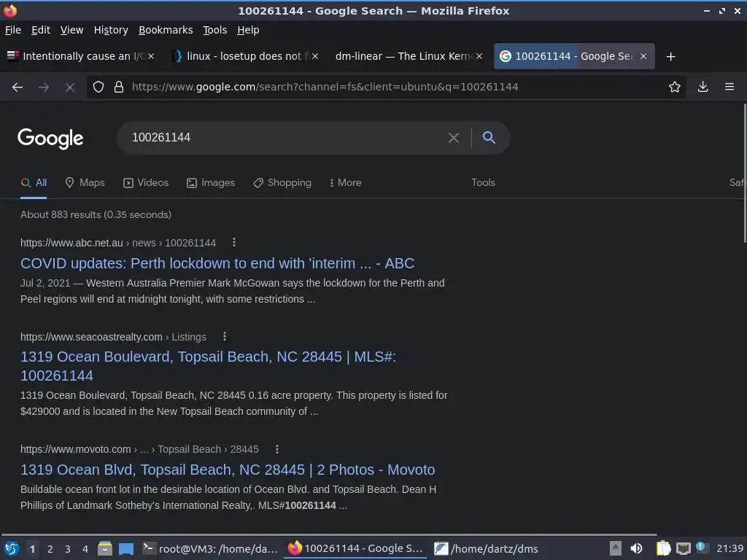Bookmark this page with the star
747x560 pixels.
(x=675, y=87)
